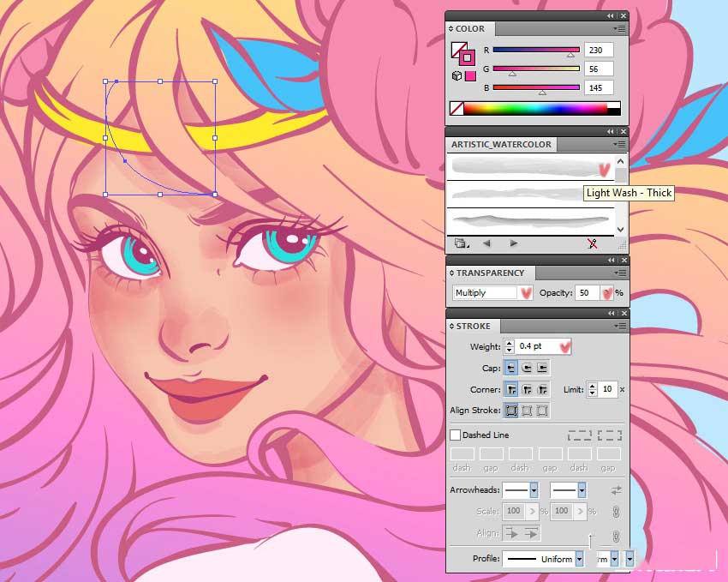
Task: Click on the R color slider track
Action: pyautogui.click(x=536, y=50)
